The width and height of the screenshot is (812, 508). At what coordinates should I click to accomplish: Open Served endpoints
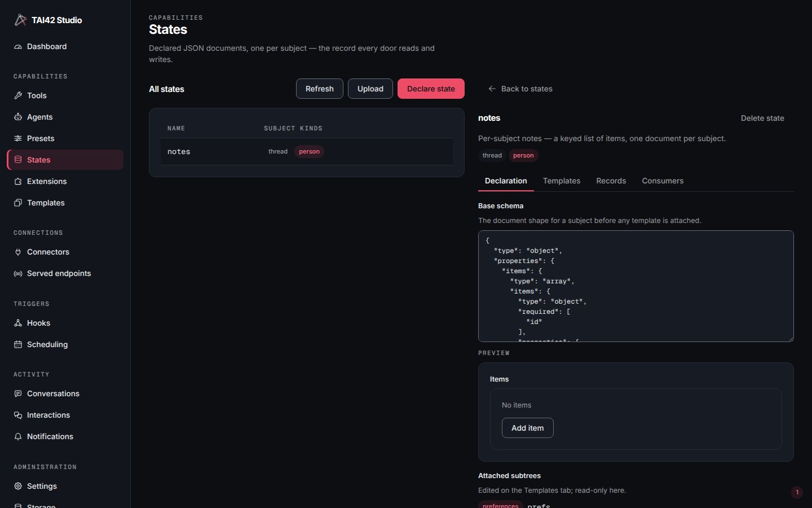(65, 274)
